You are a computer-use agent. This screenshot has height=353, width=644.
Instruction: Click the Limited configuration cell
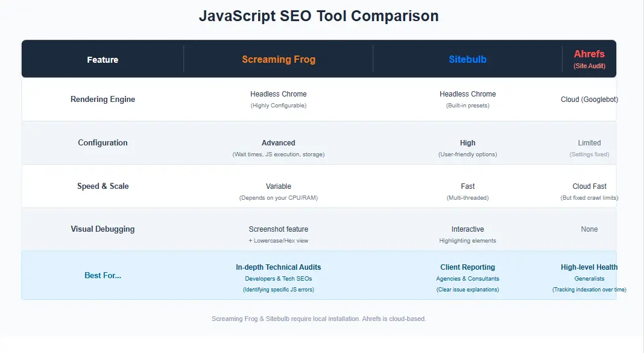589,143
